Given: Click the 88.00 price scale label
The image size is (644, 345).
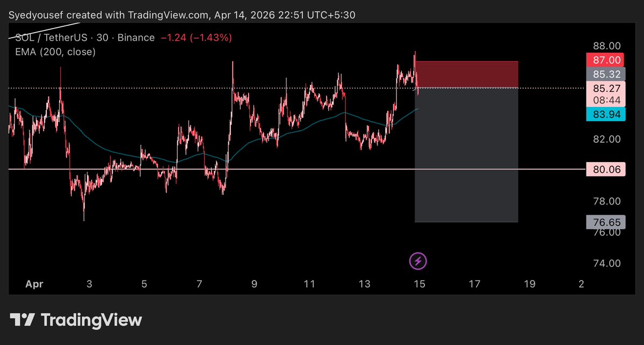Looking at the screenshot, I should click(x=607, y=46).
